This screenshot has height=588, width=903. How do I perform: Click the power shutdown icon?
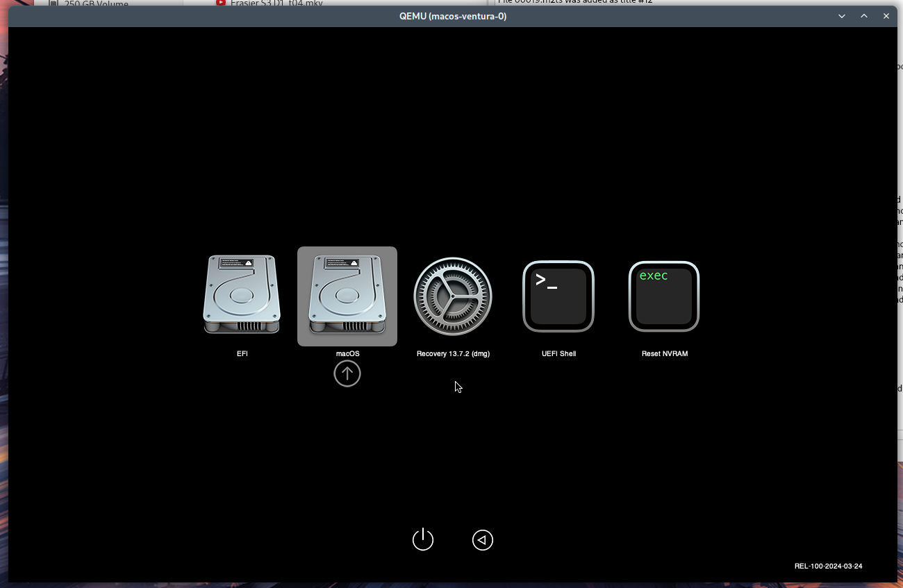tap(423, 539)
